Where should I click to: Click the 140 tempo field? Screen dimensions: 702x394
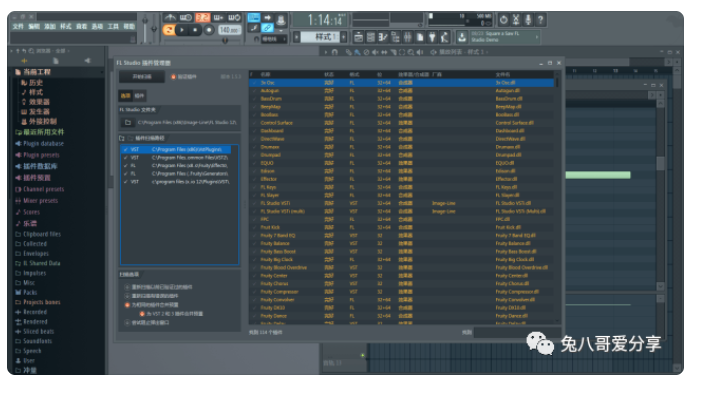coord(230,30)
